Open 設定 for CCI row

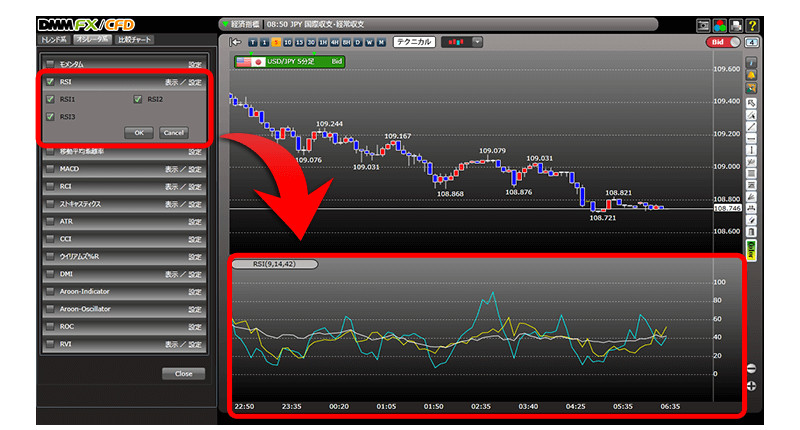click(x=195, y=239)
